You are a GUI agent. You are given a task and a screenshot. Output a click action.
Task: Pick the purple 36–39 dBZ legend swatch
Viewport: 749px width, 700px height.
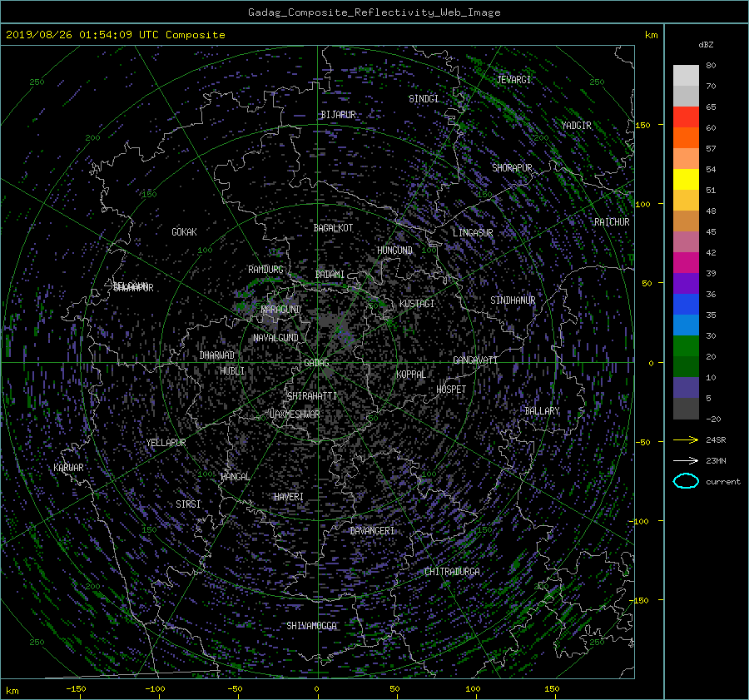point(686,283)
